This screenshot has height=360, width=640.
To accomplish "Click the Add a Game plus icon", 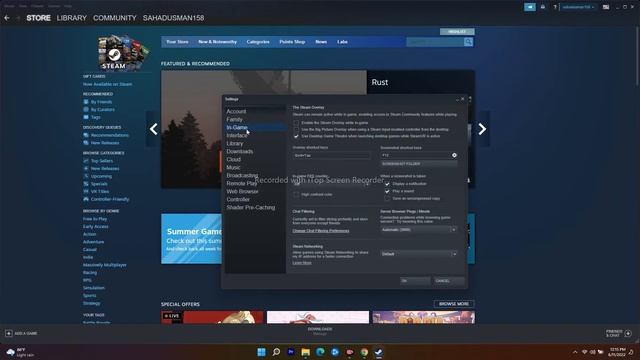I will pyautogui.click(x=9, y=333).
